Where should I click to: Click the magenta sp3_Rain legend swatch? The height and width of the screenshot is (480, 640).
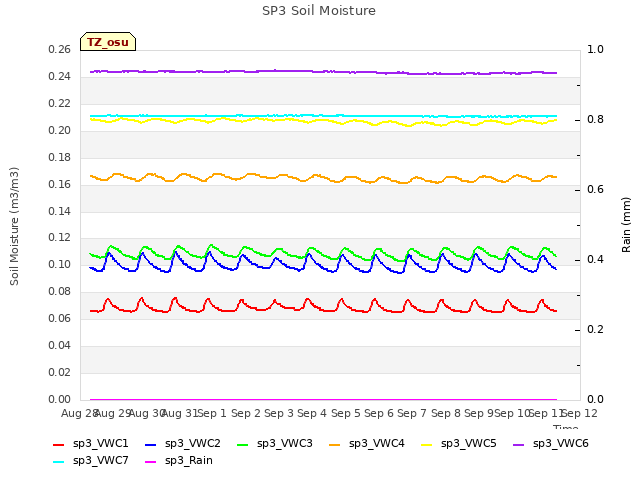click(151, 462)
